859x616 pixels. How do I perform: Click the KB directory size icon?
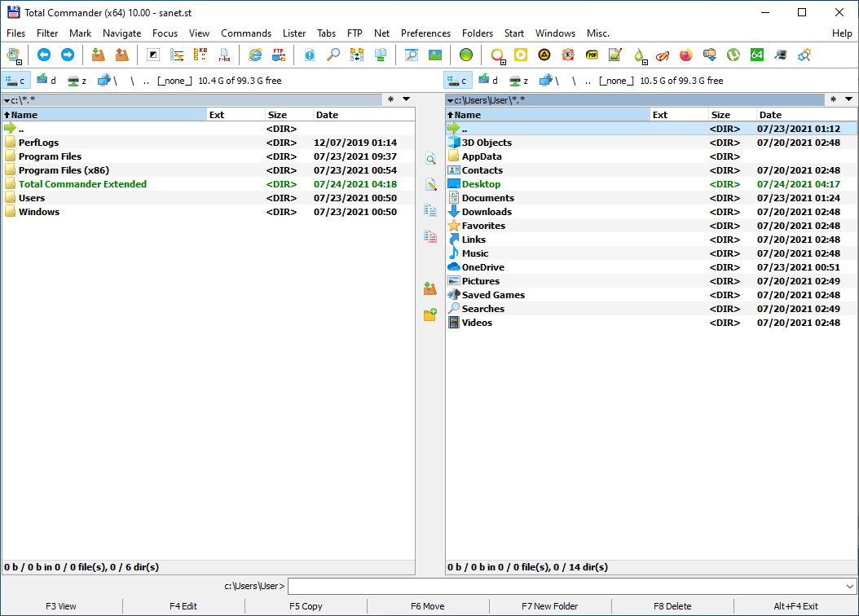tap(200, 55)
